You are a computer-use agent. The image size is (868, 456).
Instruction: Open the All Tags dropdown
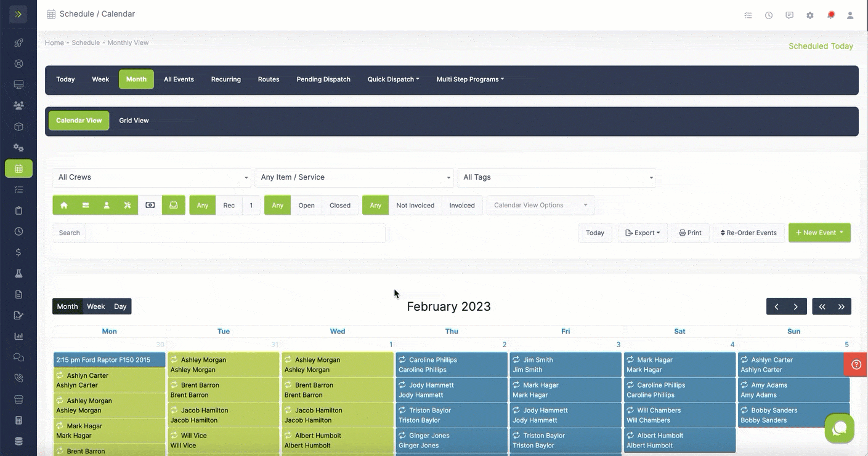[557, 177]
